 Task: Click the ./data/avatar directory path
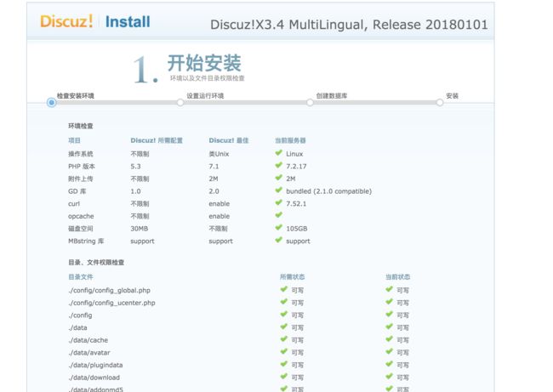[89, 353]
